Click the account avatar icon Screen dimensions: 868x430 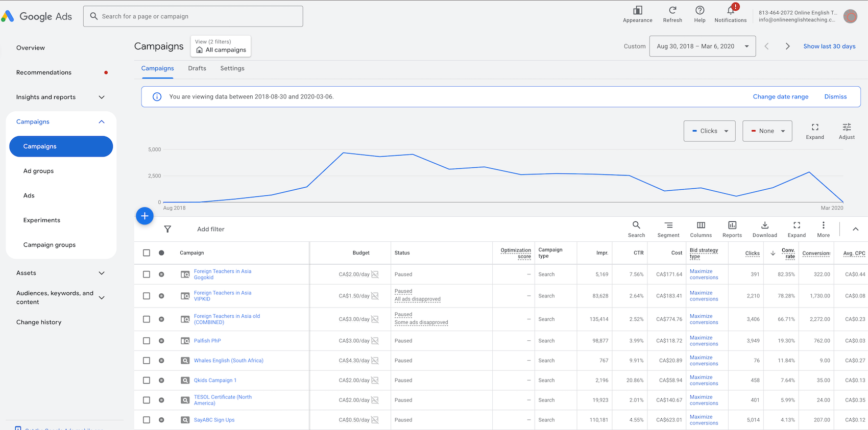click(850, 16)
